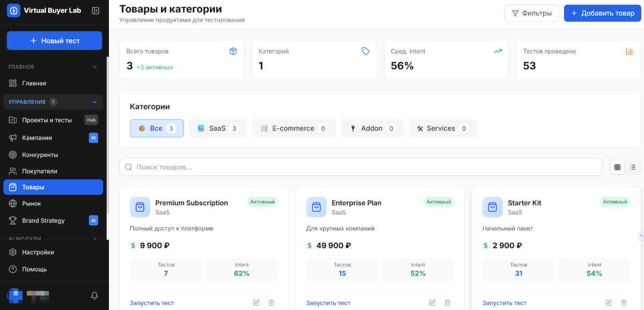The height and width of the screenshot is (310, 644).
Task: Open the Фильтры panel
Action: coord(531,13)
